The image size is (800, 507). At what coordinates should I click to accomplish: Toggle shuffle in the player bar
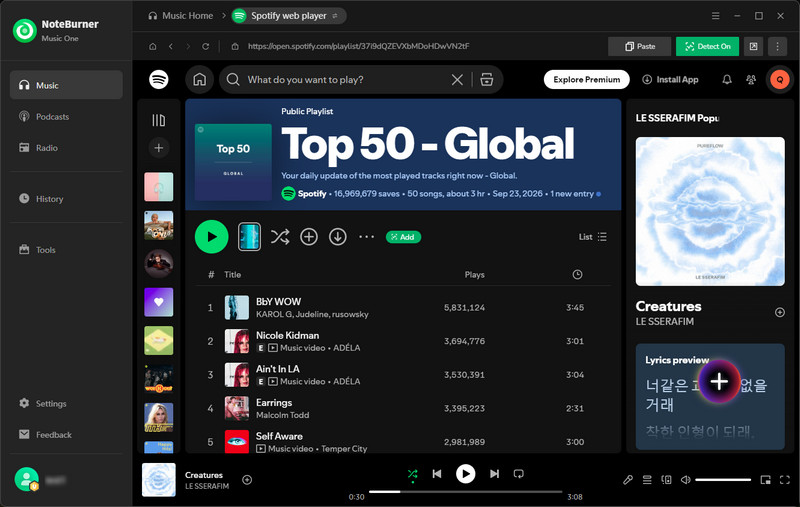click(413, 474)
